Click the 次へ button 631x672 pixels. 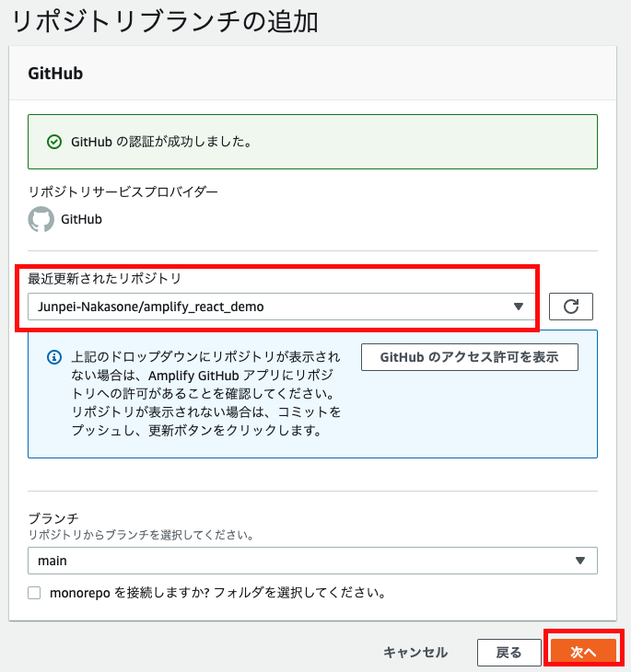click(583, 653)
